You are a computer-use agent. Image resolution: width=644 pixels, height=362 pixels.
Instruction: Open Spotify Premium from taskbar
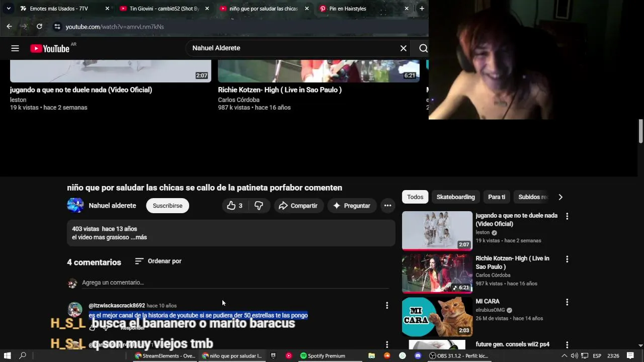[323, 356]
